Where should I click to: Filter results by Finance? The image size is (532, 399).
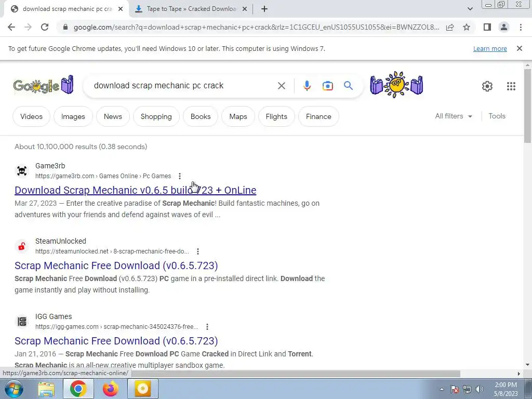tap(318, 116)
